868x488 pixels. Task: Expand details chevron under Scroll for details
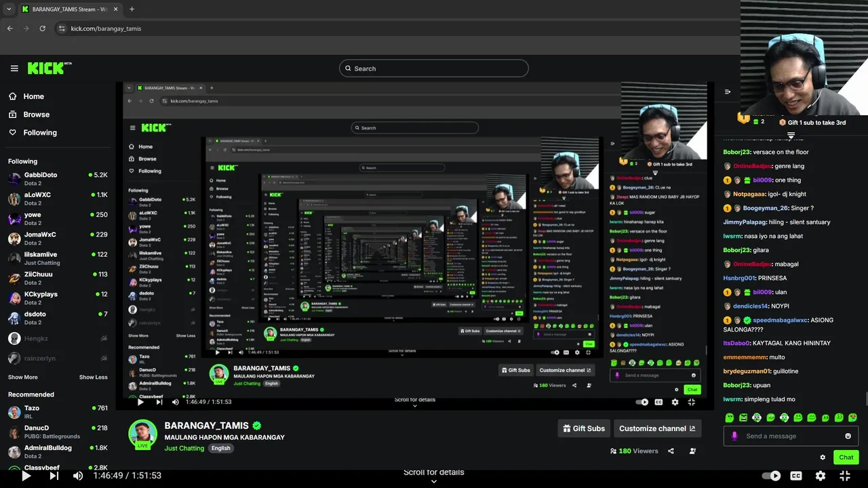434,482
